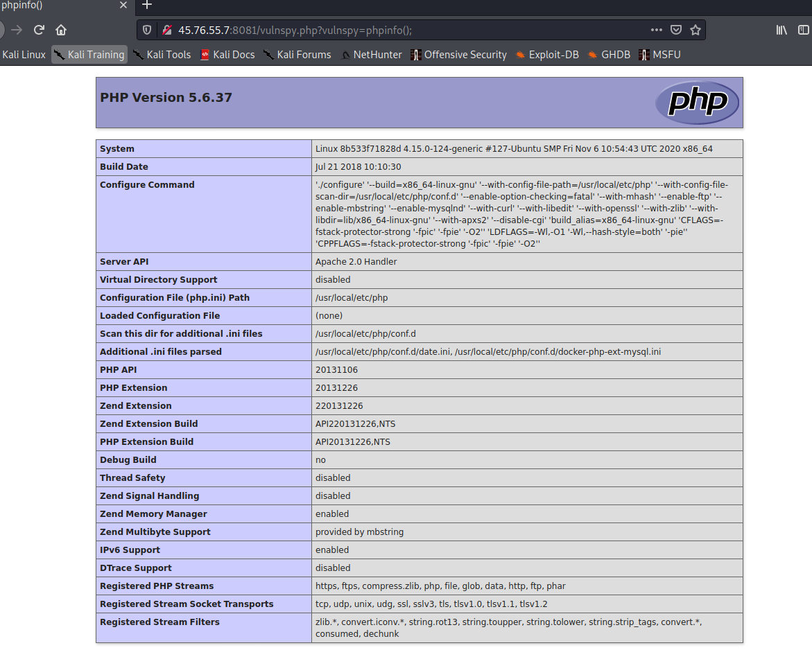The width and height of the screenshot is (812, 650).
Task: Click the Registered Stream Socket Transports label
Action: [187, 604]
